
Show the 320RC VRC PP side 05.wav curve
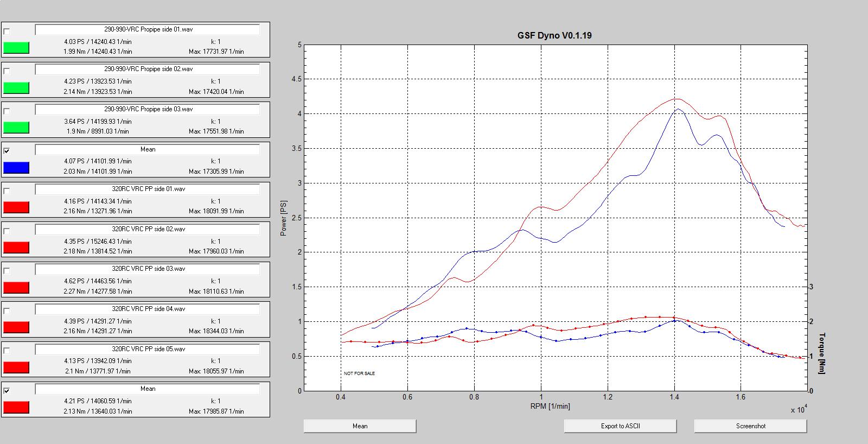pos(7,351)
